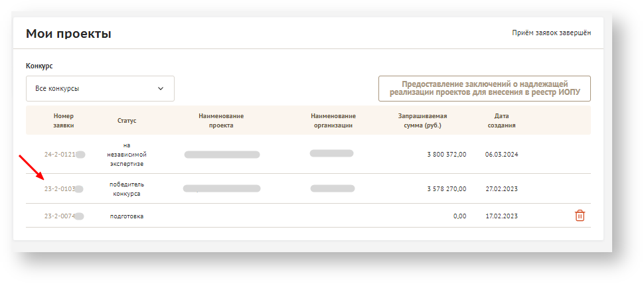Delete the draft application 23-2-0074 with trash icon
This screenshot has width=644, height=284.
point(580,216)
